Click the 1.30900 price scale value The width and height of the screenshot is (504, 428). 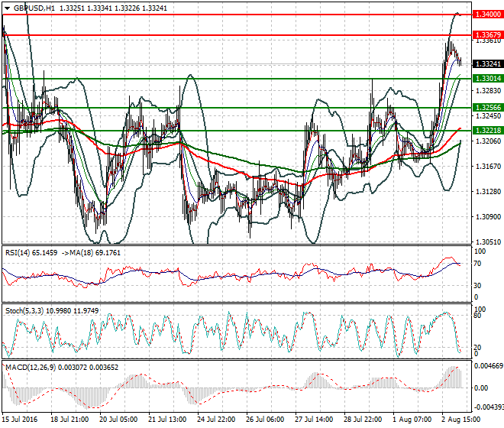pyautogui.click(x=488, y=217)
